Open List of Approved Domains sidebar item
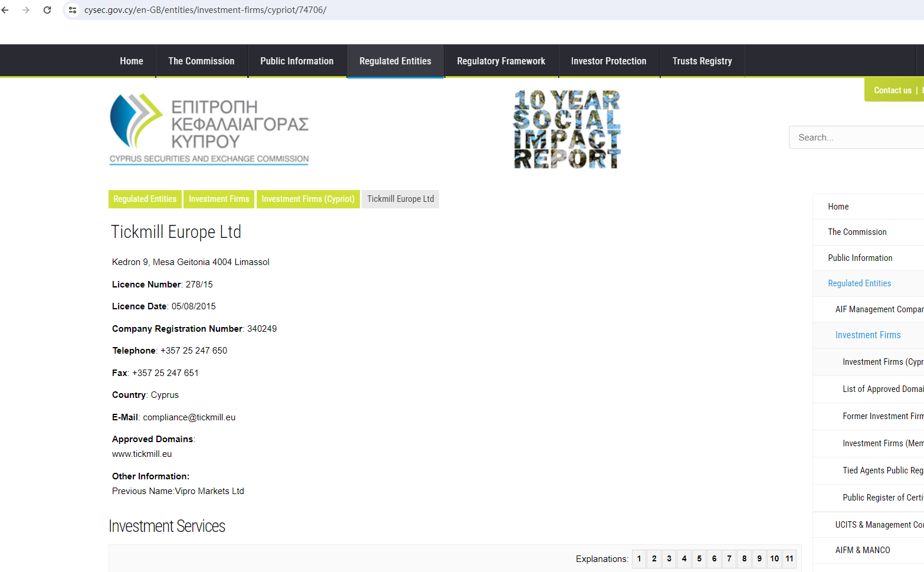The height and width of the screenshot is (572, 924). point(869,389)
